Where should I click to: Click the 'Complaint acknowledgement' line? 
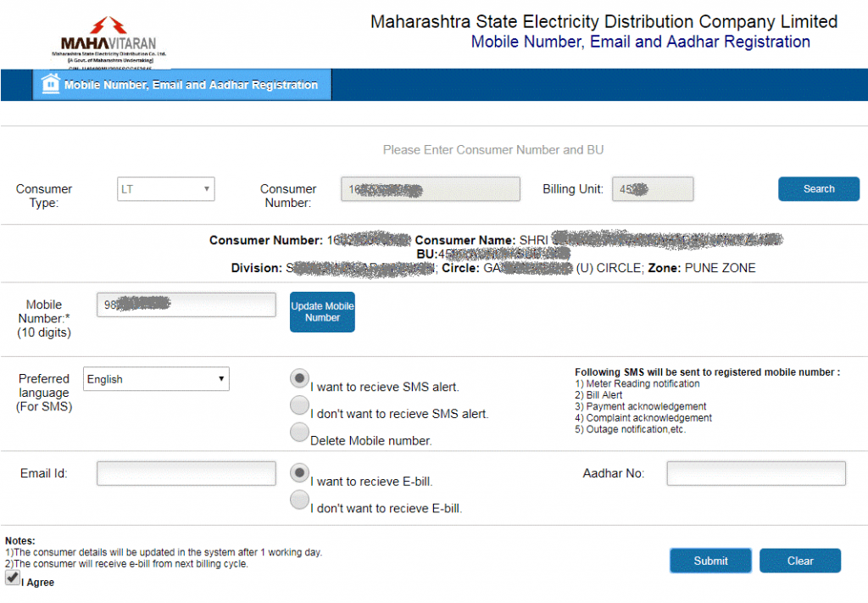643,418
